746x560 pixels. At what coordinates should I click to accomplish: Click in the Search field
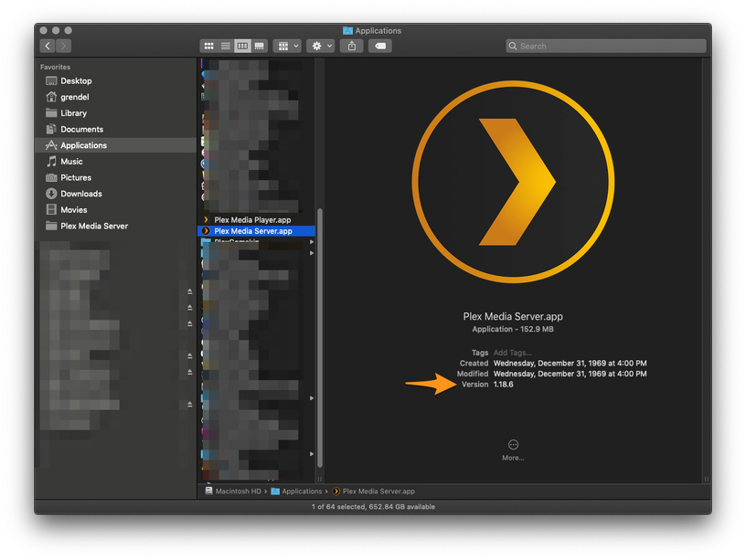tap(606, 46)
